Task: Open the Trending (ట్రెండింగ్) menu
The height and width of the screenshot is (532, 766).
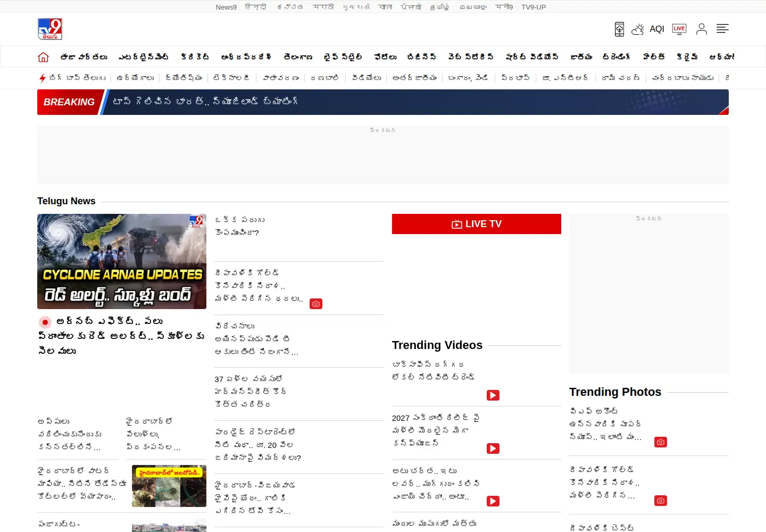Action: point(617,57)
